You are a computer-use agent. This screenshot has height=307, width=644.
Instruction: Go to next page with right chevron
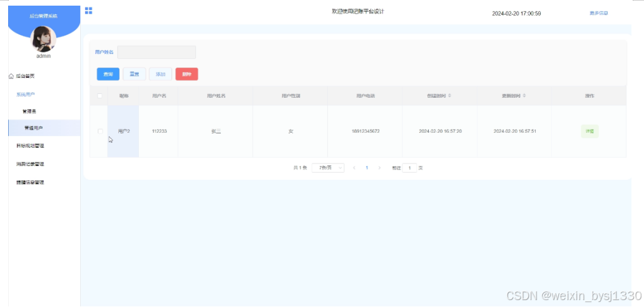click(x=379, y=168)
